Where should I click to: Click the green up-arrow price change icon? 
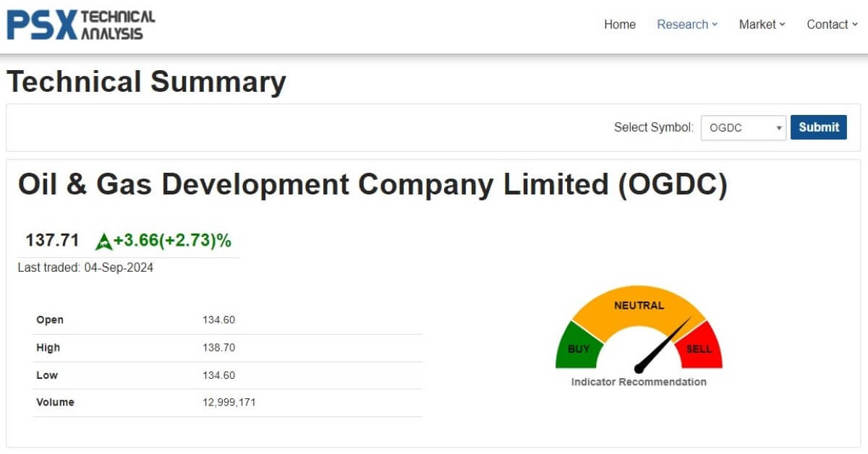(x=103, y=241)
